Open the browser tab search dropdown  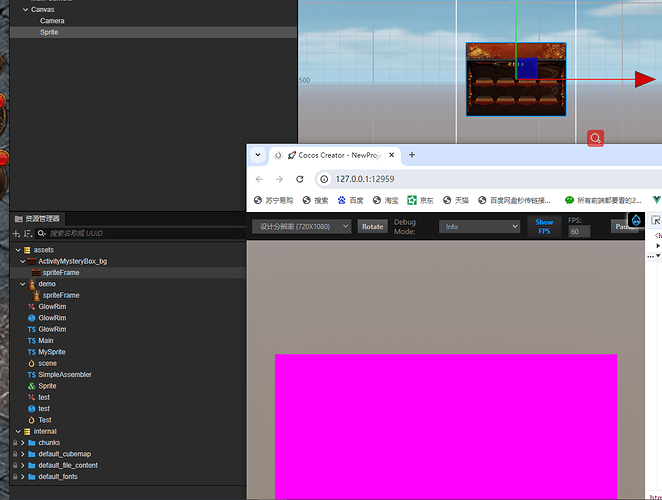(x=258, y=155)
